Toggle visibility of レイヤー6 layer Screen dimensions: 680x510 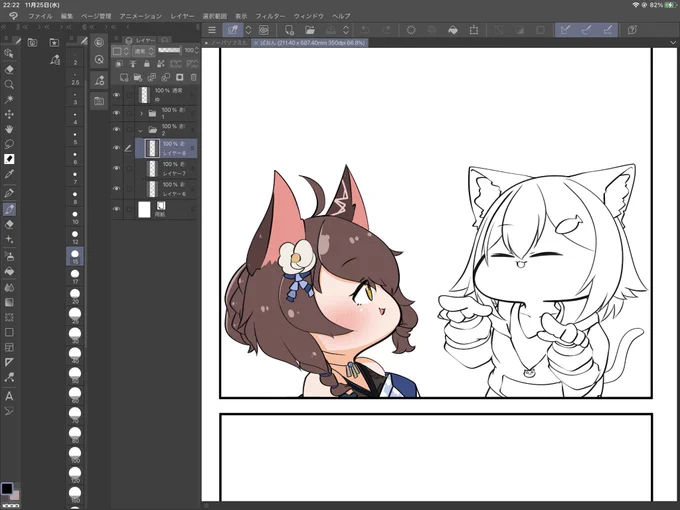(x=116, y=188)
